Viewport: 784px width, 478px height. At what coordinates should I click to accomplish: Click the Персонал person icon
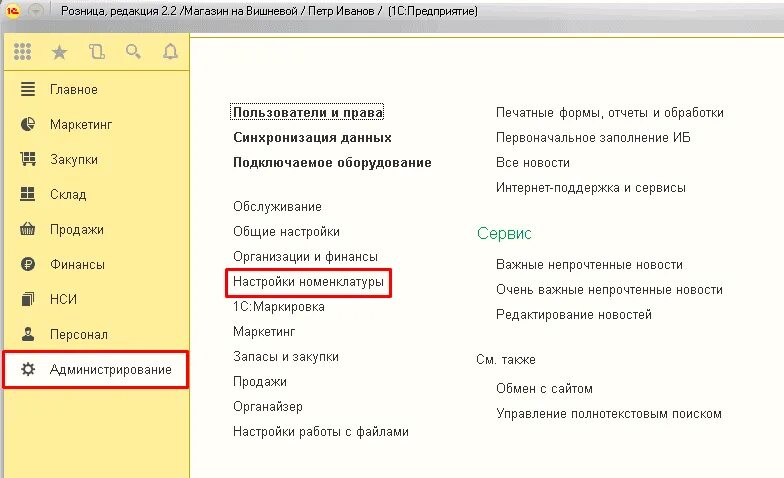tap(28, 334)
